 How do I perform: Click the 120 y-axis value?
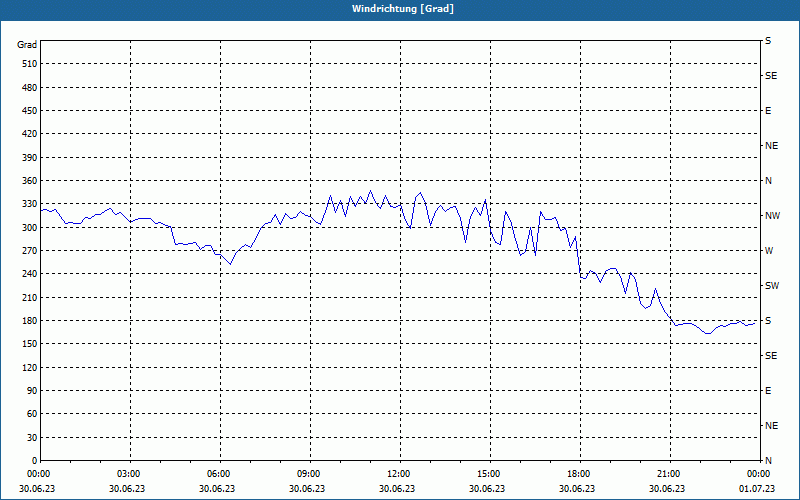(30, 367)
